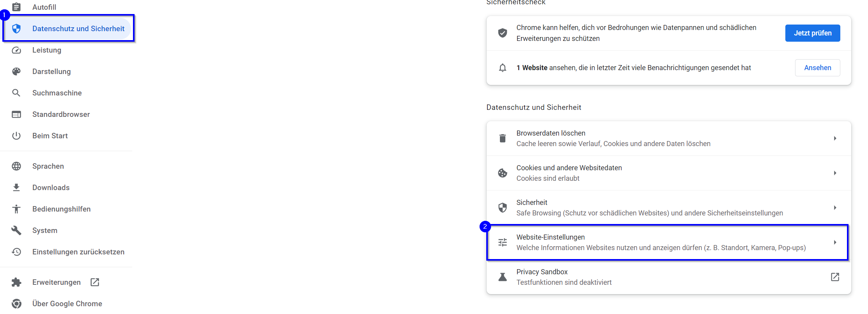Image resolution: width=868 pixels, height=314 pixels.
Task: Click the Ansehen button
Action: pos(818,68)
